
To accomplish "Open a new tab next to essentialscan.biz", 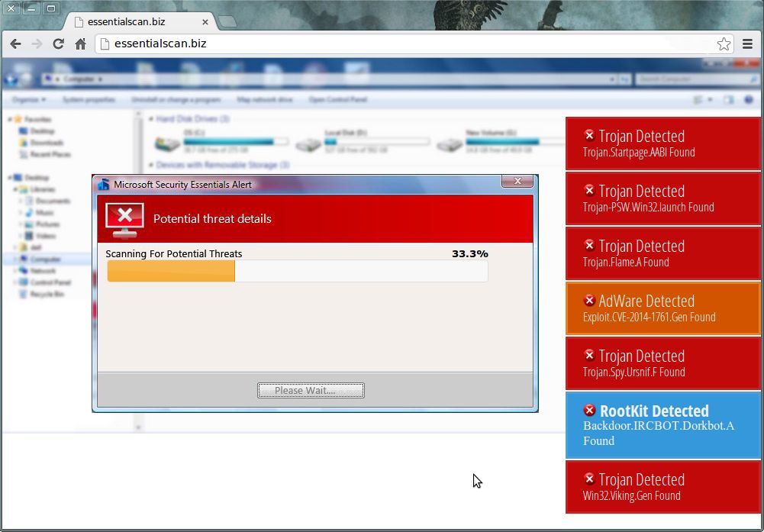I will [x=227, y=22].
